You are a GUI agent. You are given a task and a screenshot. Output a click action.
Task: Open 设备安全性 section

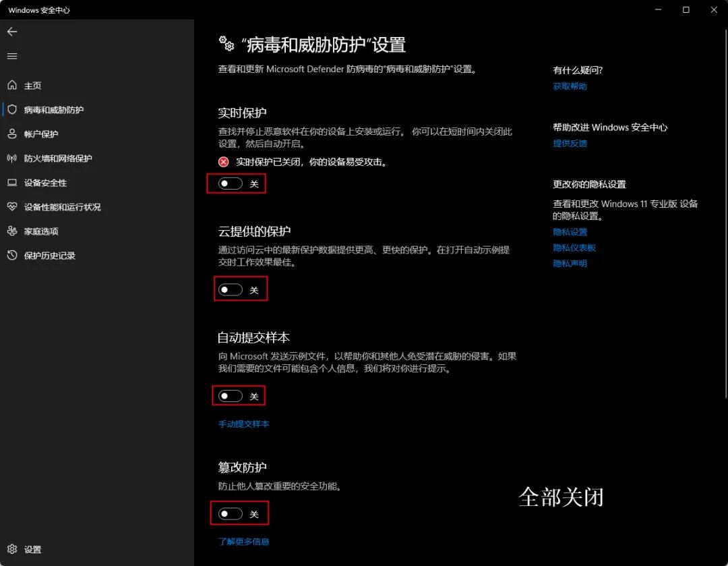pos(96,183)
